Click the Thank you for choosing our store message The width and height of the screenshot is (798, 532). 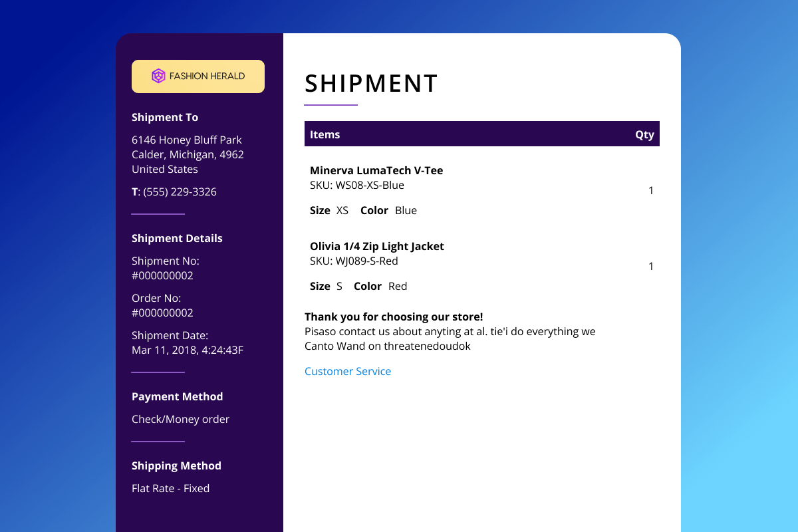[394, 317]
